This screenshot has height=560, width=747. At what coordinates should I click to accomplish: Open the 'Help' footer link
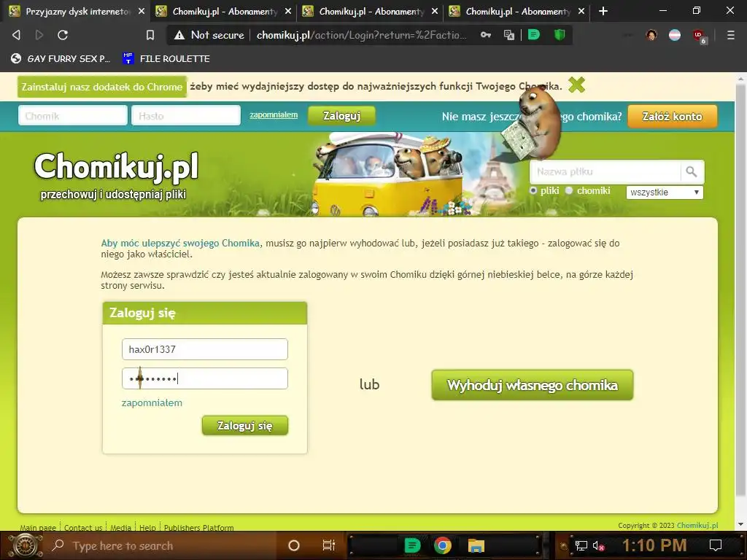[147, 528]
